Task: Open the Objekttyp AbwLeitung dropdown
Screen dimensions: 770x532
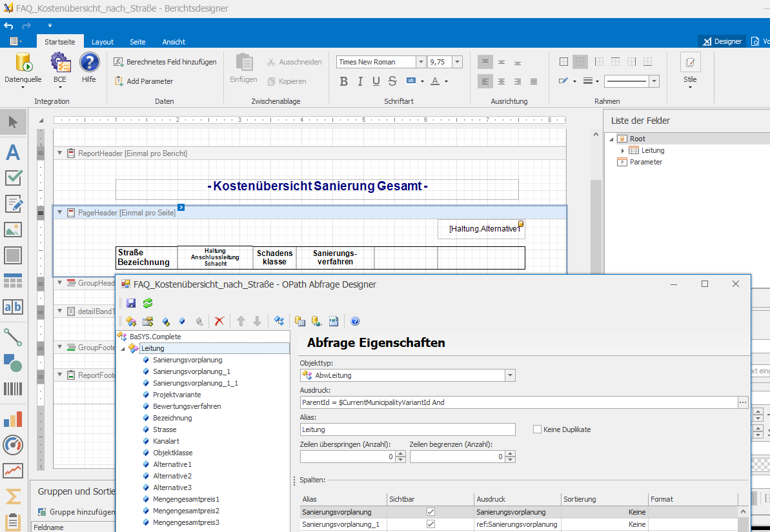Action: coord(510,375)
